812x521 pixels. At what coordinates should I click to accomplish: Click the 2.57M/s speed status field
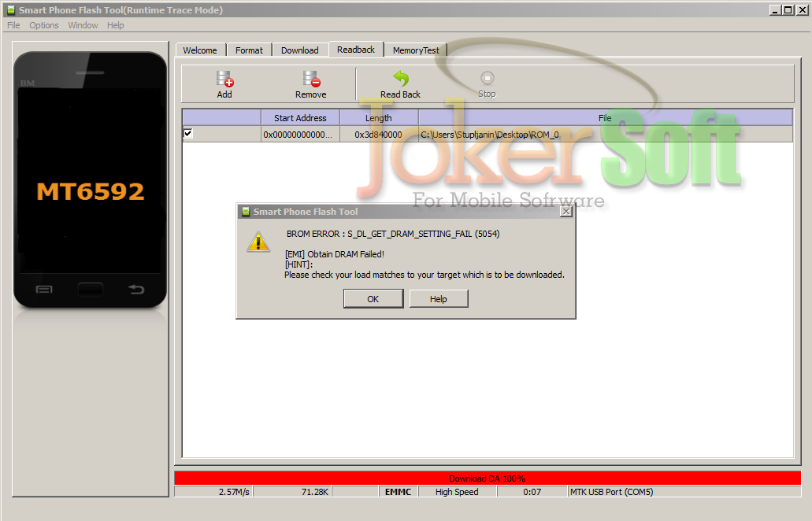[213, 492]
